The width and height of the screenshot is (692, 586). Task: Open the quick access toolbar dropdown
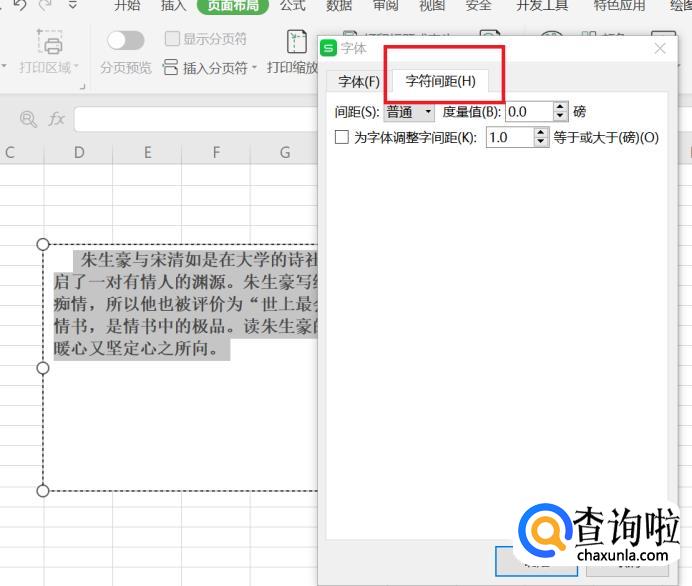[x=73, y=5]
